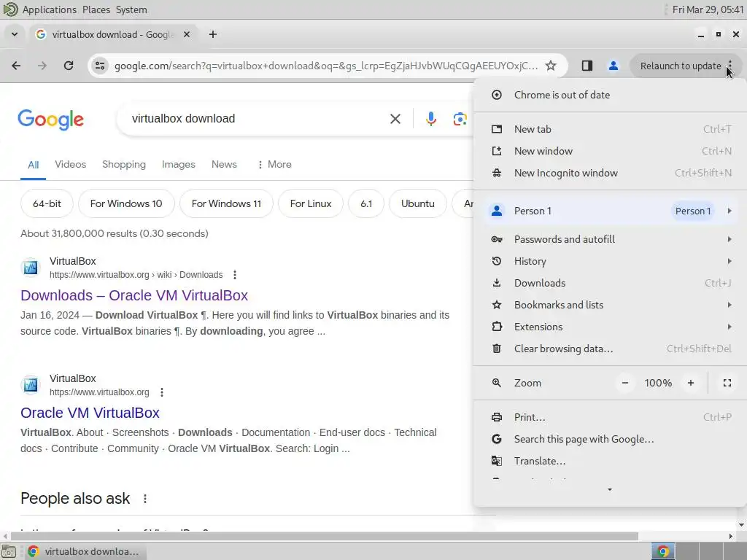Enter fullscreen mode from Zoom row
Image resolution: width=747 pixels, height=560 pixels.
(x=727, y=383)
